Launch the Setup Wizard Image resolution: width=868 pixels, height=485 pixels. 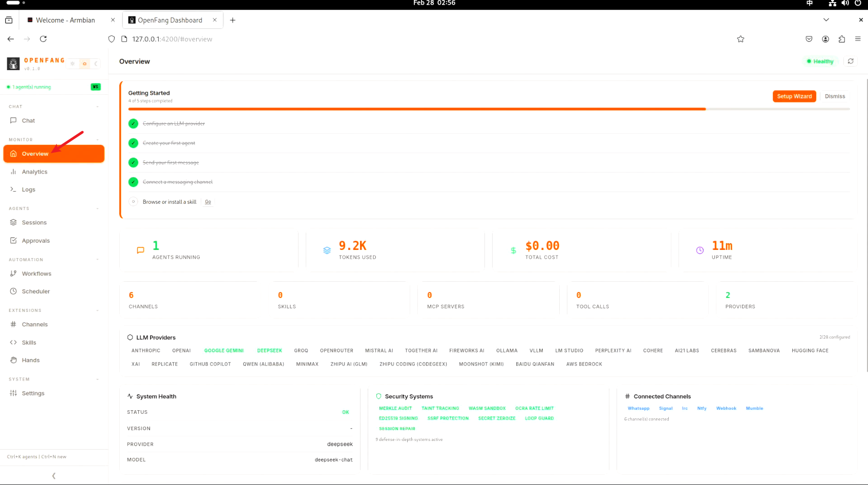click(x=794, y=96)
